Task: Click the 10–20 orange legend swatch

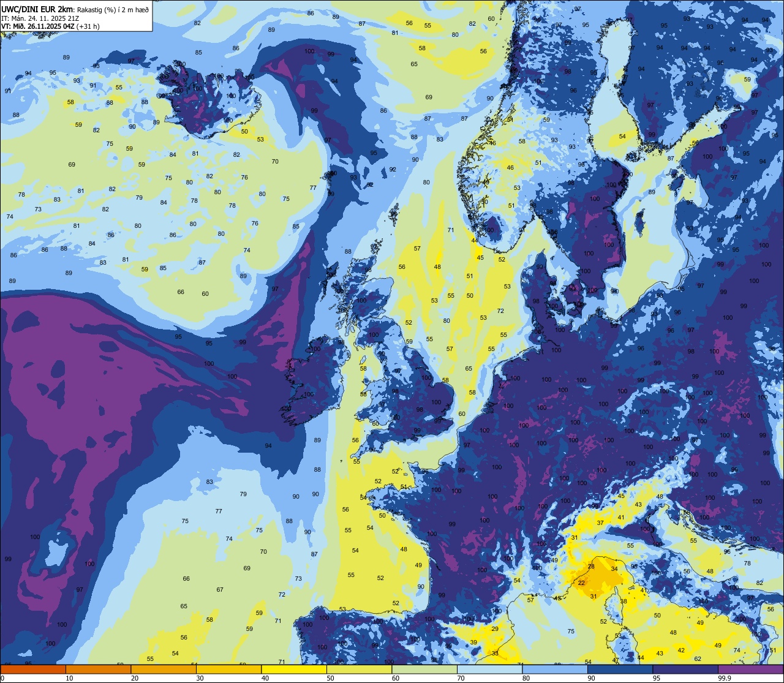Action: [x=98, y=669]
